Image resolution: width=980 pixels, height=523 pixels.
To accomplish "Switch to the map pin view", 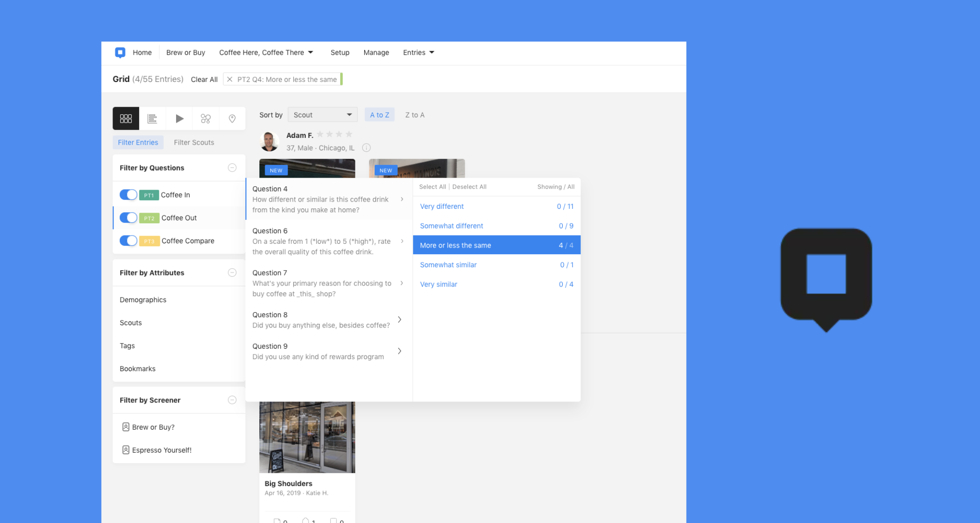I will coord(232,118).
